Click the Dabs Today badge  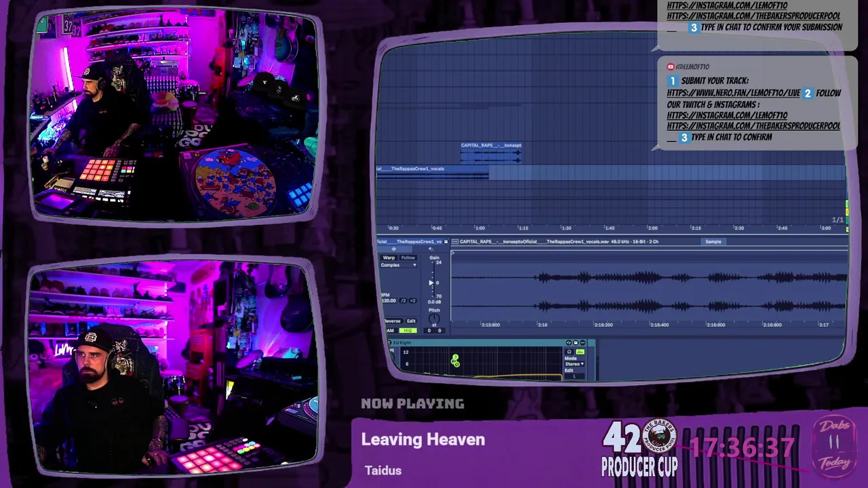(x=834, y=445)
